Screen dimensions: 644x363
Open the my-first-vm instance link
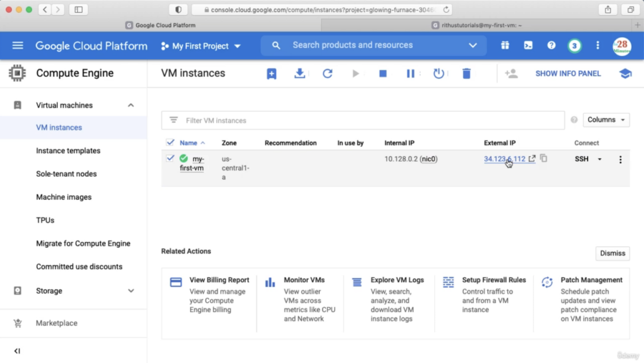pyautogui.click(x=192, y=163)
